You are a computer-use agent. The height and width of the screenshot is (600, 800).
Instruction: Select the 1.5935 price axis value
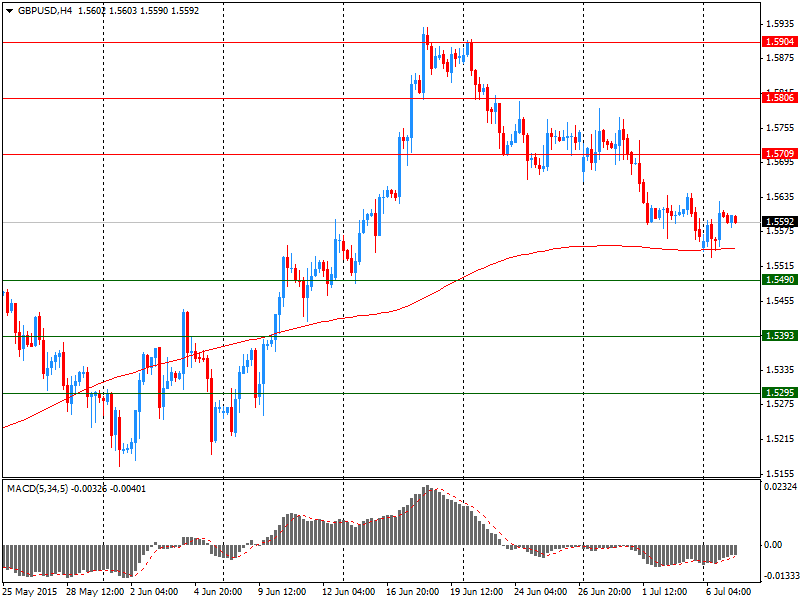pyautogui.click(x=780, y=23)
